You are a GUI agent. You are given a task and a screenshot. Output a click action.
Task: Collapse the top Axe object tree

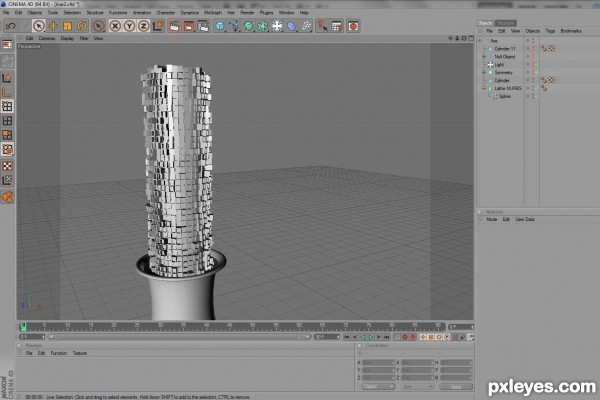pos(480,41)
